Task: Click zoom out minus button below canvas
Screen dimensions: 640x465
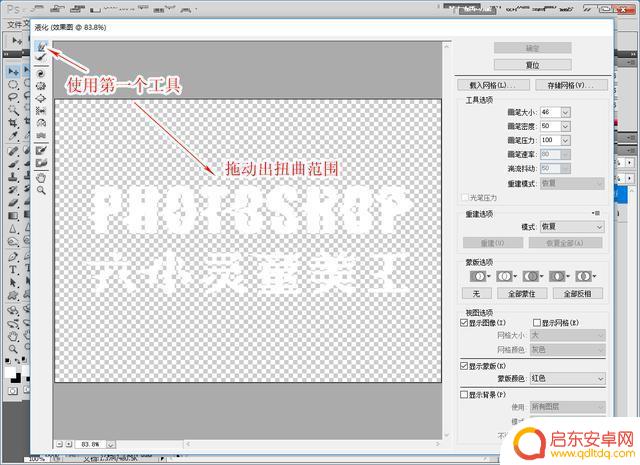Action: pyautogui.click(x=59, y=444)
